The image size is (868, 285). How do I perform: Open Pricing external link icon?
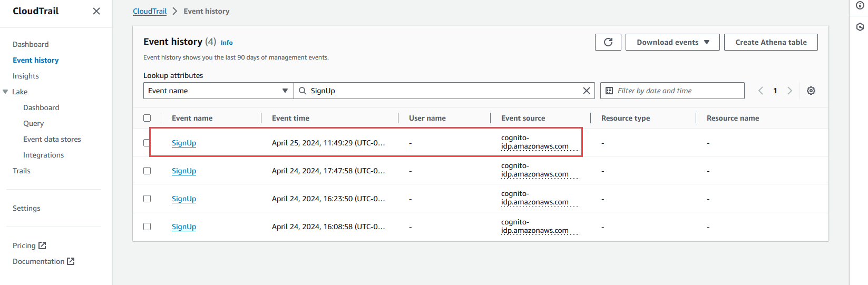[x=42, y=245]
